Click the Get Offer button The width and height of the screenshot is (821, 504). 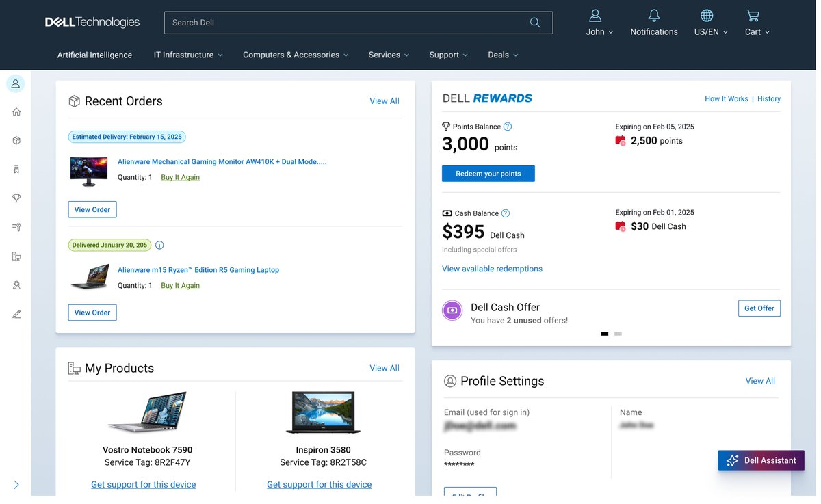pyautogui.click(x=759, y=308)
